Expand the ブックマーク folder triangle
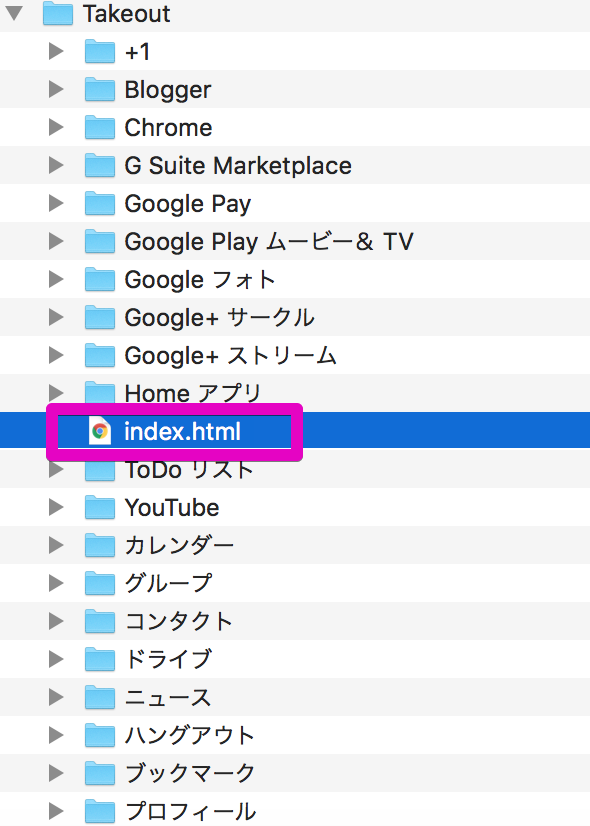This screenshot has height=826, width=590. pyautogui.click(x=56, y=772)
